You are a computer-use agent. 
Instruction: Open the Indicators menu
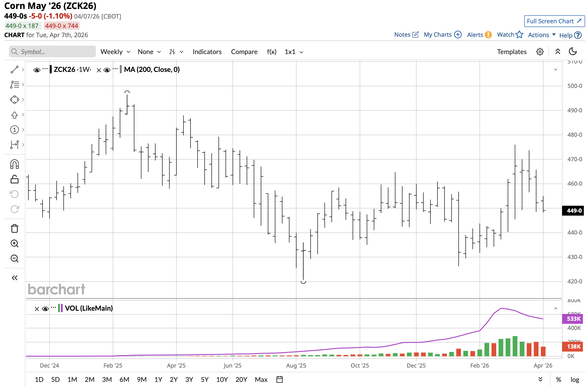click(207, 52)
